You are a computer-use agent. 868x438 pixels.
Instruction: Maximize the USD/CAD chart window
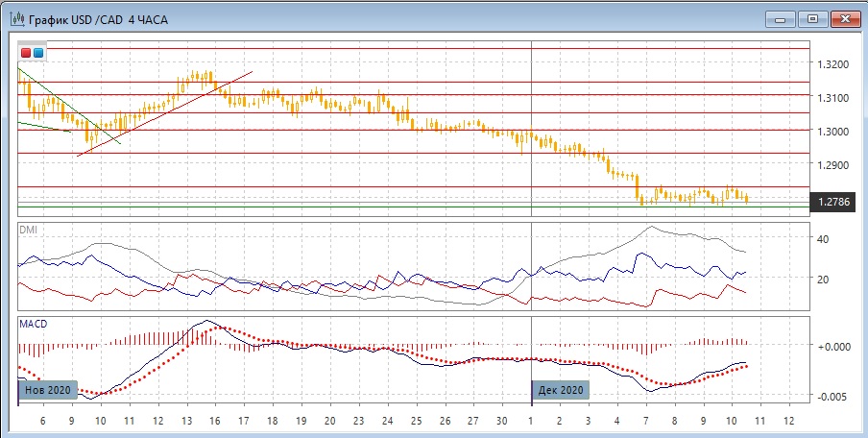pyautogui.click(x=812, y=18)
